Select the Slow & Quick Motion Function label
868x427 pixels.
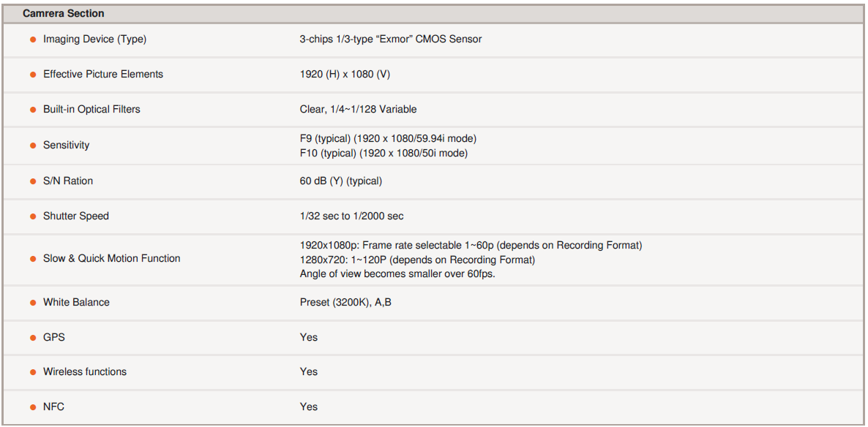click(x=111, y=258)
